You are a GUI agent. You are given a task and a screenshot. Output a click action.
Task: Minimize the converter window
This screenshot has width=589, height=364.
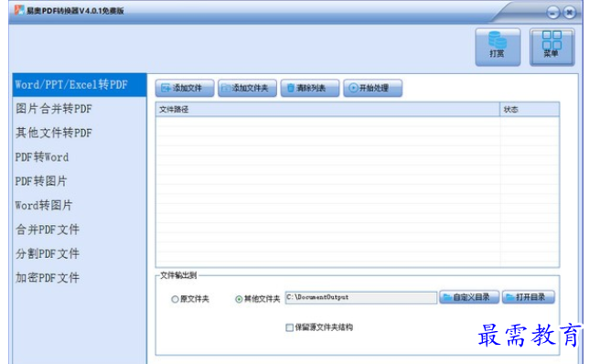(x=553, y=13)
